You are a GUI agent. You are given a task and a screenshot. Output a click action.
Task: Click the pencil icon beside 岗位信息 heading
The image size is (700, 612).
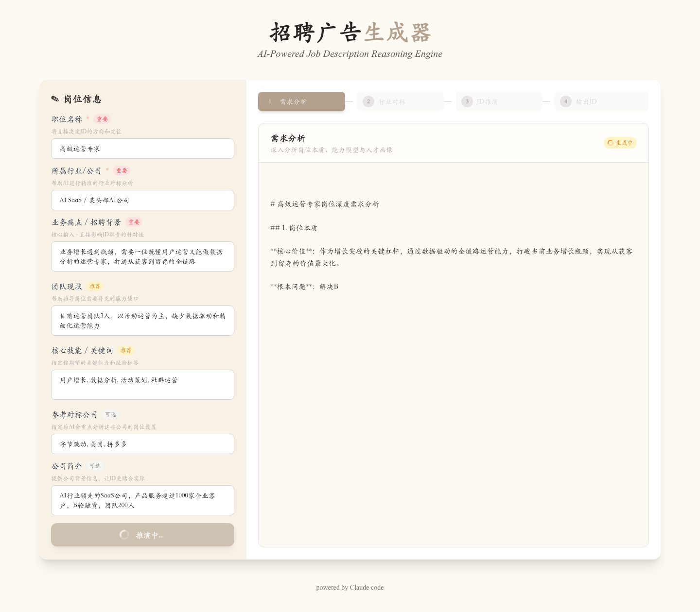55,99
